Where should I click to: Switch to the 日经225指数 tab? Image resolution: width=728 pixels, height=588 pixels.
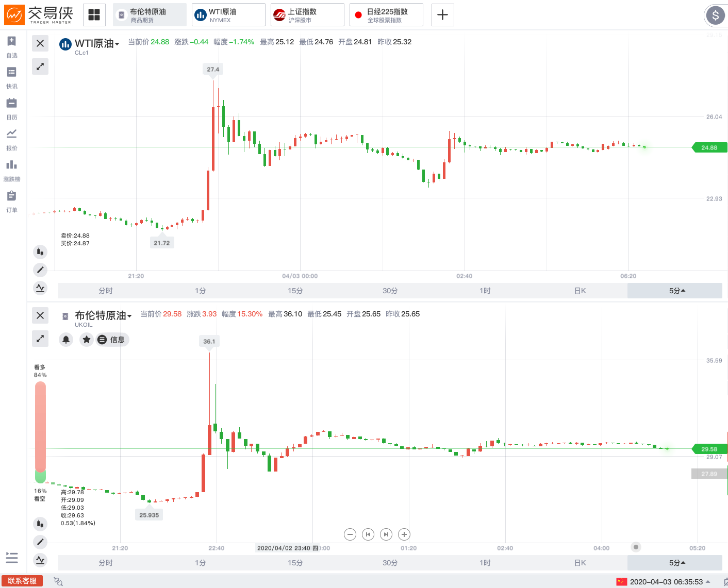point(386,15)
